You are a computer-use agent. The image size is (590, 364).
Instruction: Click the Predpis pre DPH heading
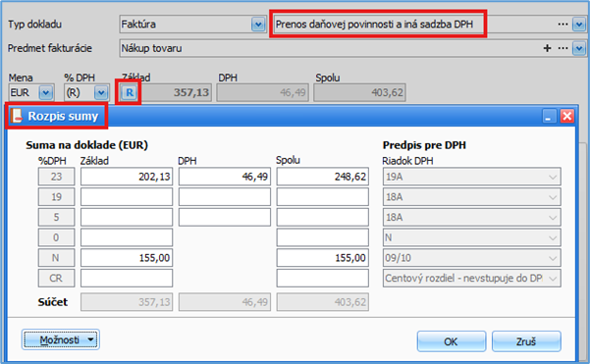pos(424,145)
